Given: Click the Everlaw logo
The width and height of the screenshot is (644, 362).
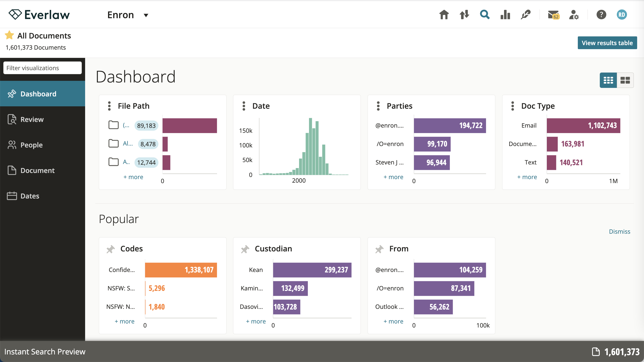Looking at the screenshot, I should point(39,15).
